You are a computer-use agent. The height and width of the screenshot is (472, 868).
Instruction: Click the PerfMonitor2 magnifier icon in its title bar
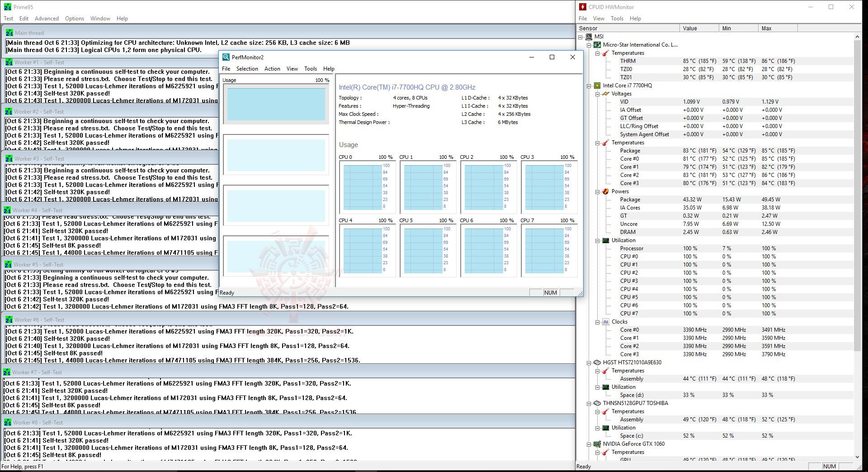click(x=226, y=57)
